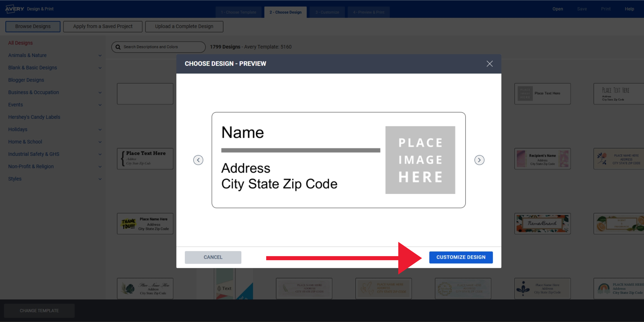Viewport: 644px width, 322px height.
Task: Click the Apply from a Saved Project button
Action: coord(102,26)
